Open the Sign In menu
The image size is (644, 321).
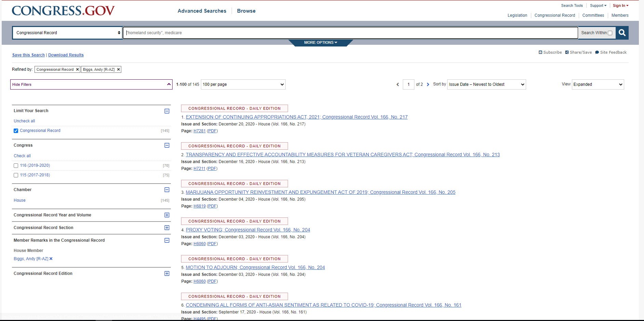(x=620, y=5)
